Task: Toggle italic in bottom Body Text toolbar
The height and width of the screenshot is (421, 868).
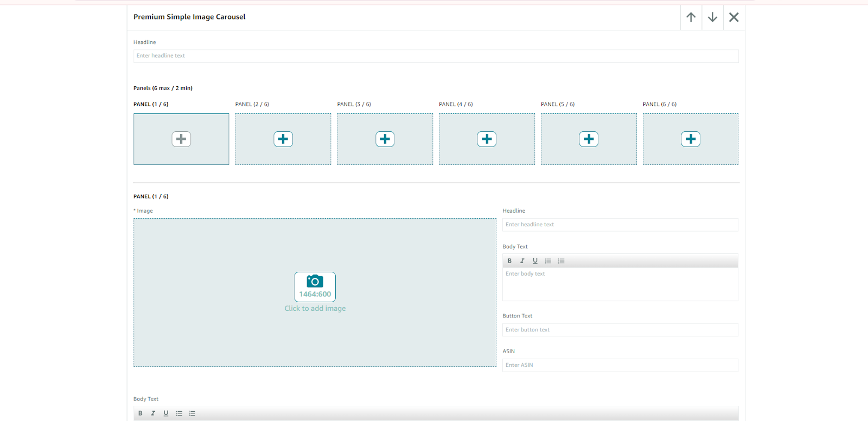Action: (x=153, y=413)
